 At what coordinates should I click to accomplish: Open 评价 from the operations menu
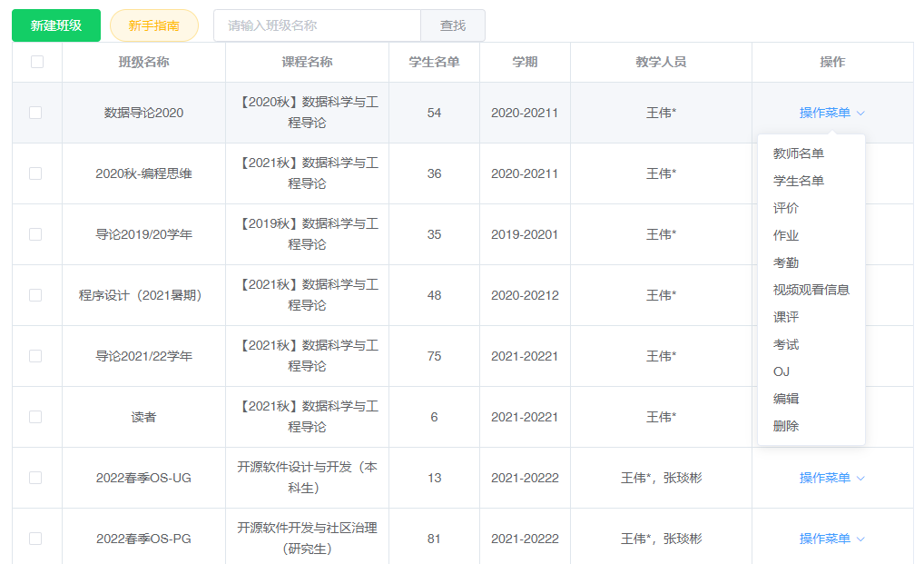click(786, 208)
